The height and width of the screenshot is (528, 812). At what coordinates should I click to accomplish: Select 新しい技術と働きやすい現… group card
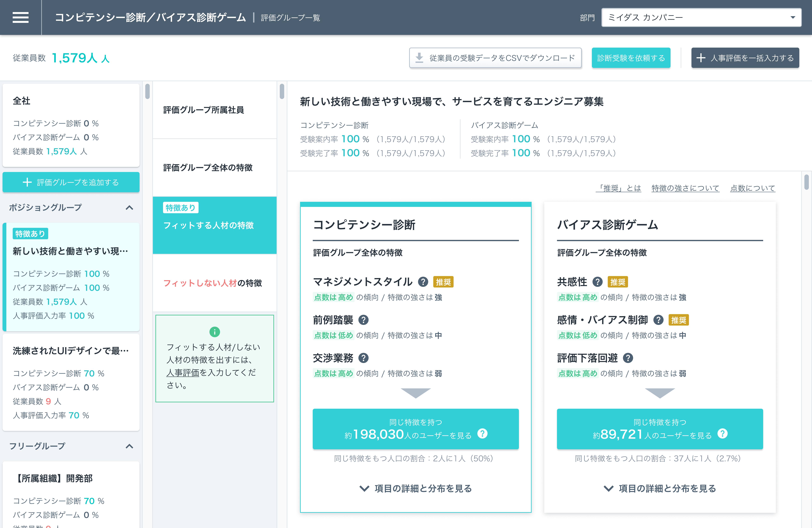click(x=71, y=277)
